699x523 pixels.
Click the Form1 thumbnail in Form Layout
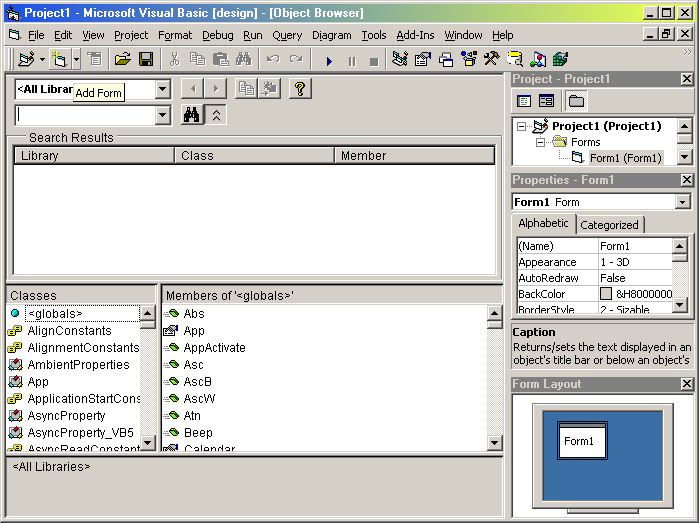point(582,440)
